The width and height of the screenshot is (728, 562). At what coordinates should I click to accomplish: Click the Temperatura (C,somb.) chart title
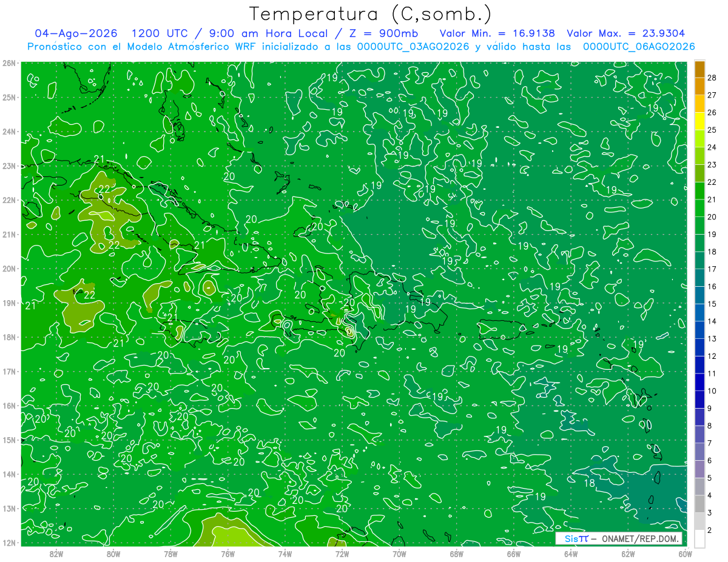pyautogui.click(x=370, y=14)
